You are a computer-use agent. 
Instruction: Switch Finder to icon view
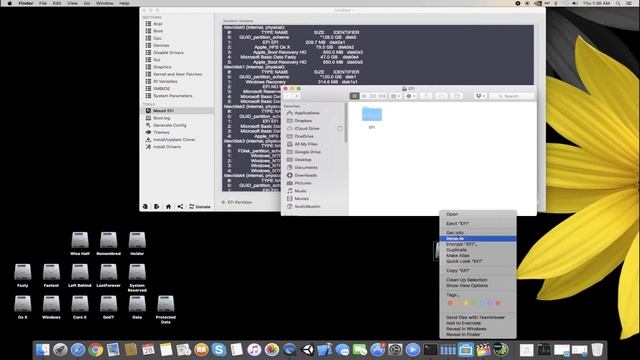354,96
